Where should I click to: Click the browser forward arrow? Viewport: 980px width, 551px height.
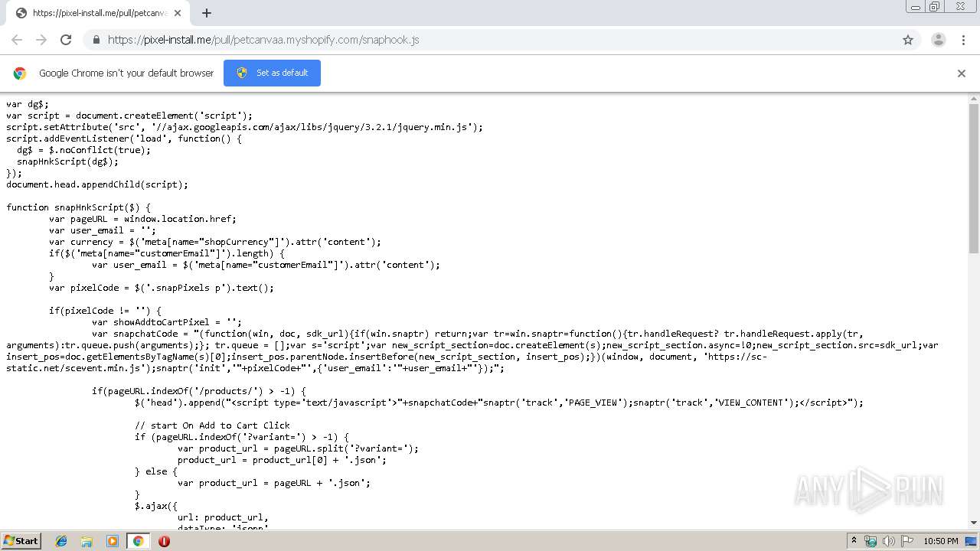(41, 40)
